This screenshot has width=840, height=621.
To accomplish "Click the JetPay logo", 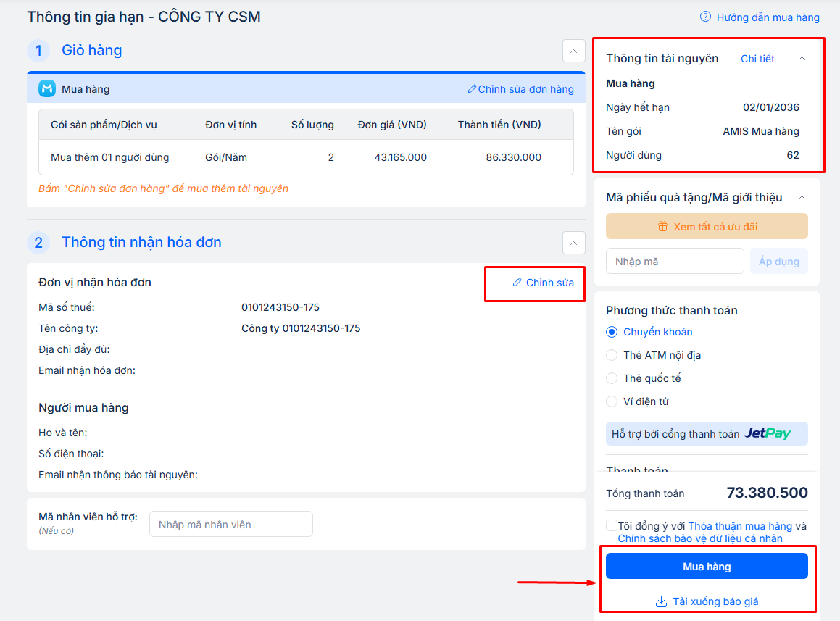I will tap(768, 434).
